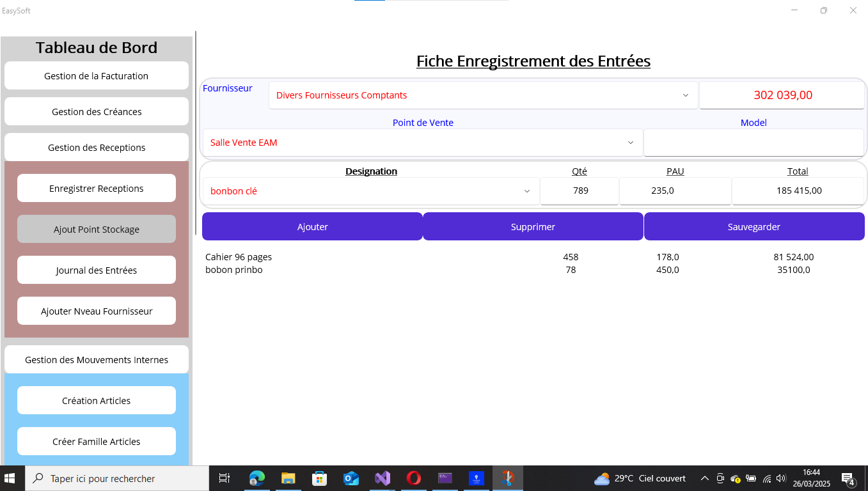Open Opera browser from the taskbar

(414, 478)
